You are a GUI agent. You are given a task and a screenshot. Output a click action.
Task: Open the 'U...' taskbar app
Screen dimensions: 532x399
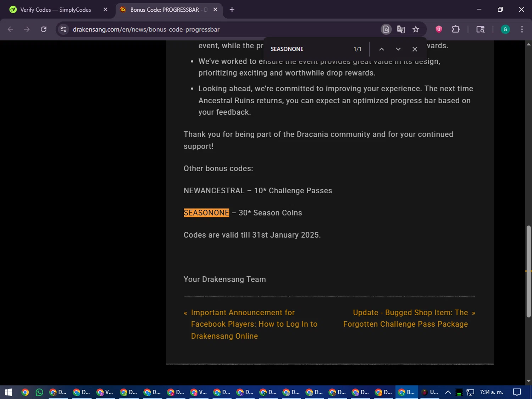[x=430, y=392]
